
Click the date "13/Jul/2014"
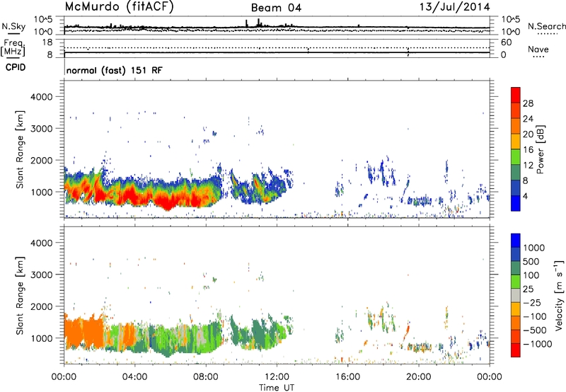point(454,7)
